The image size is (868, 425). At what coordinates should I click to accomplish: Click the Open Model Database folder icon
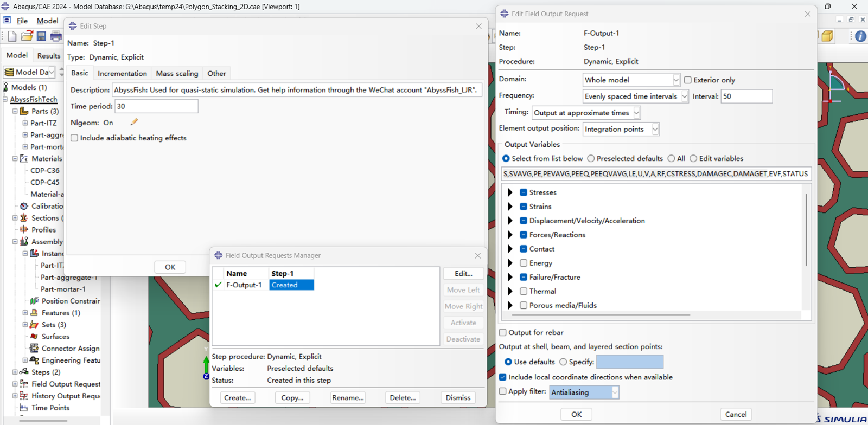[x=27, y=36]
